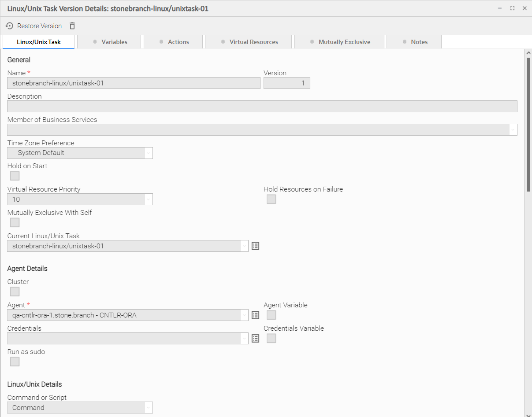Minimize the Task Version Details window

tap(500, 8)
